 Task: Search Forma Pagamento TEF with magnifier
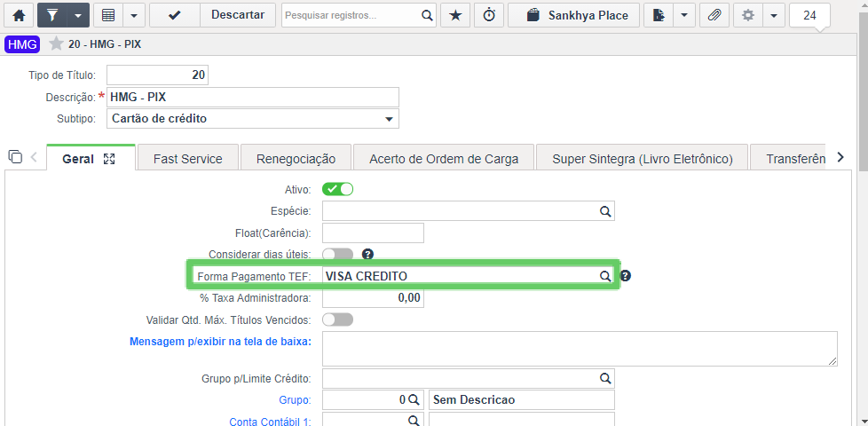point(605,276)
